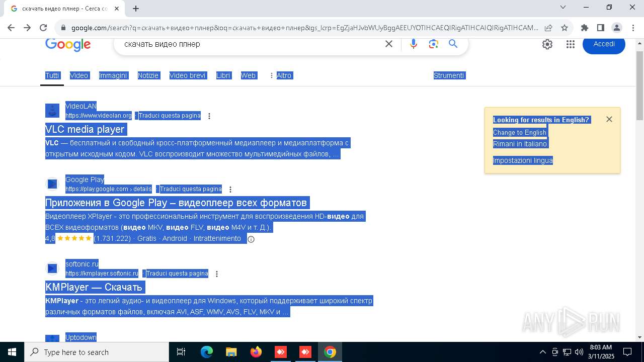Open options menu for VideoLAN result
Viewport: 644px width, 362px height.
209,116
